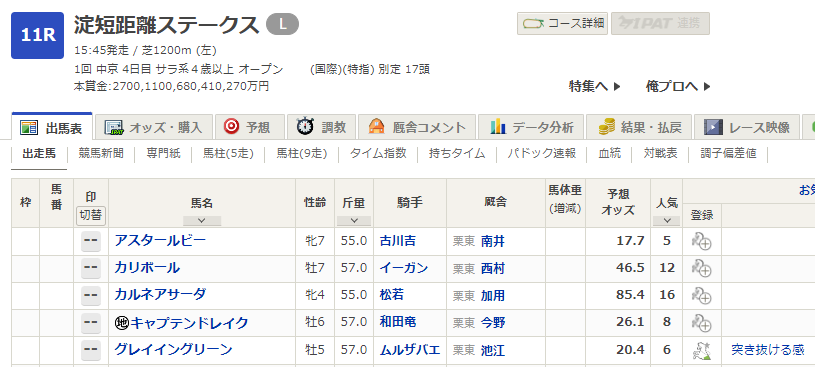This screenshot has height=367, width=815.
Task: Open horse カルネアサーダ page
Action: 160,295
